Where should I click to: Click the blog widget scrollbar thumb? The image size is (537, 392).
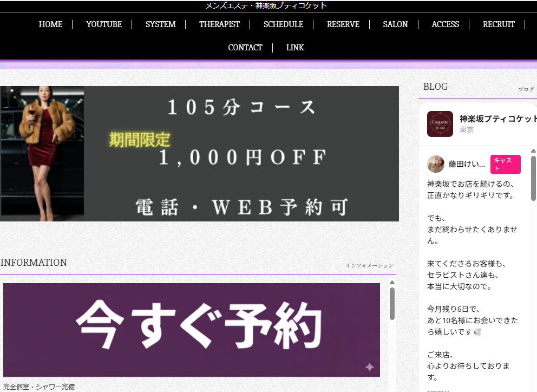[533, 178]
